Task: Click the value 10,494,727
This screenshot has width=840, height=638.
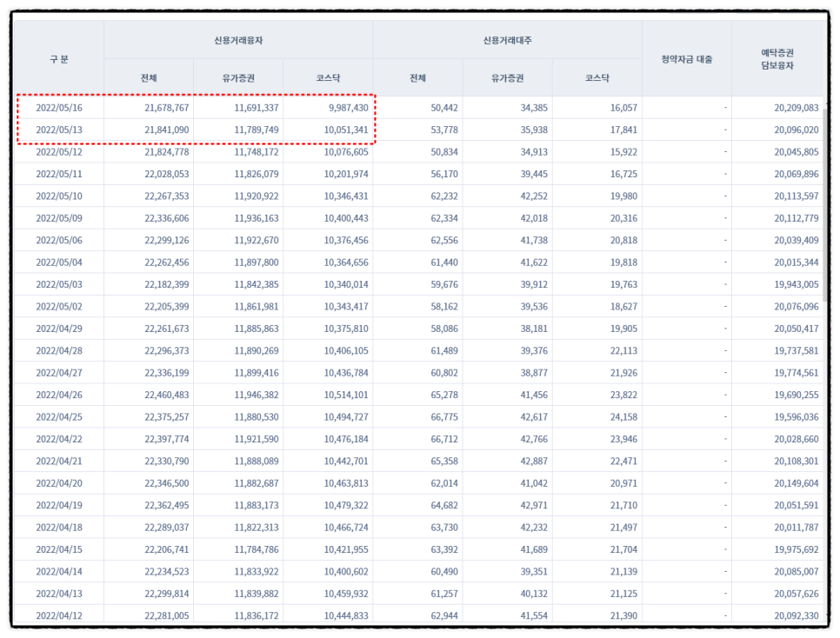Action: tap(346, 416)
